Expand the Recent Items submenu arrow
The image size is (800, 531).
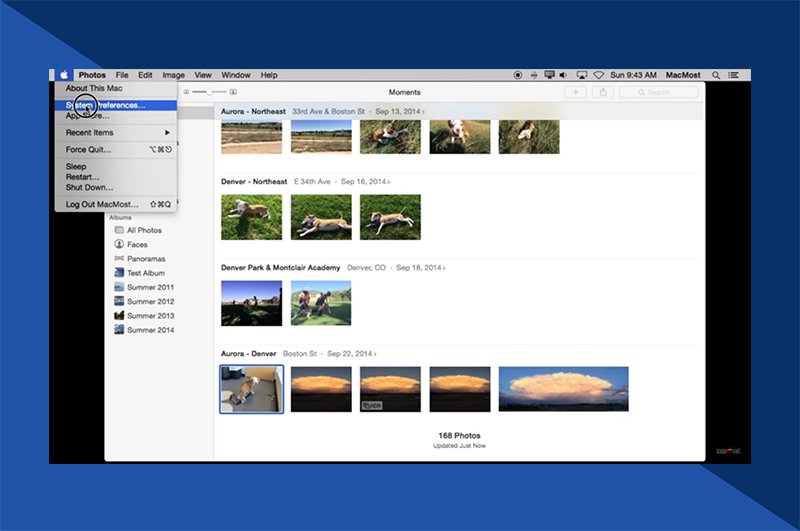[167, 133]
